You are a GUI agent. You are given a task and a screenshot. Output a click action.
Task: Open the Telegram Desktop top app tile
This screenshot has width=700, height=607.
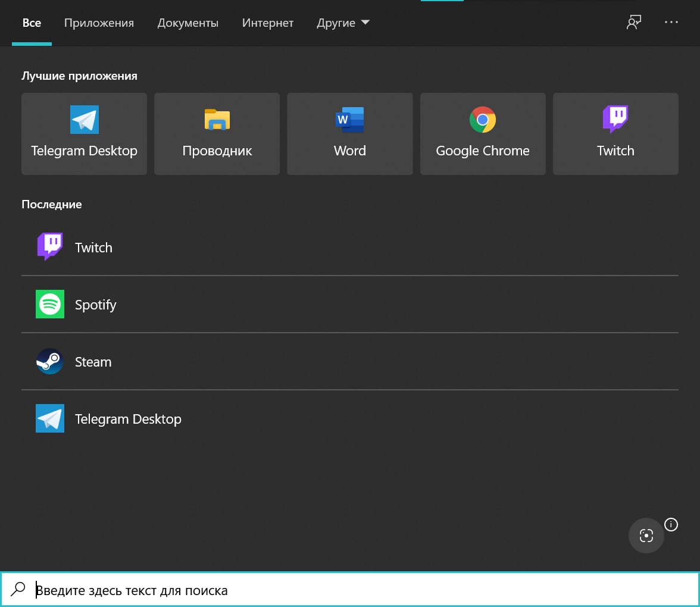click(x=84, y=134)
